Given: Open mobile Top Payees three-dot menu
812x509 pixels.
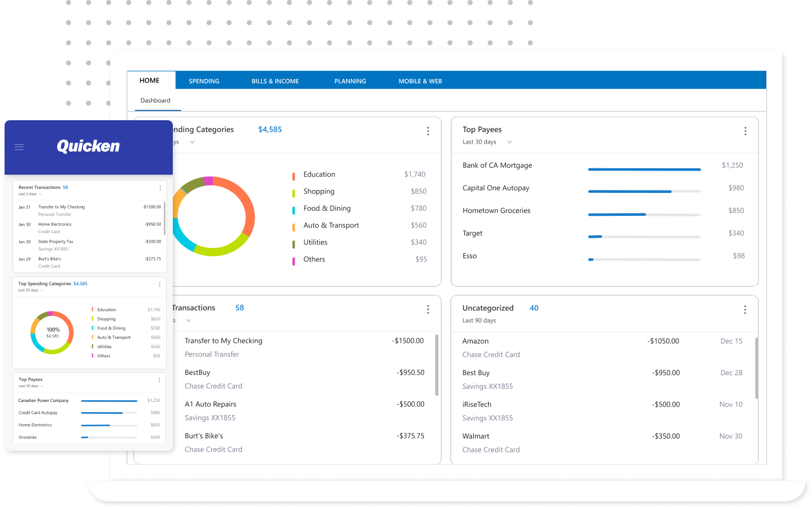Looking at the screenshot, I should pyautogui.click(x=159, y=380).
